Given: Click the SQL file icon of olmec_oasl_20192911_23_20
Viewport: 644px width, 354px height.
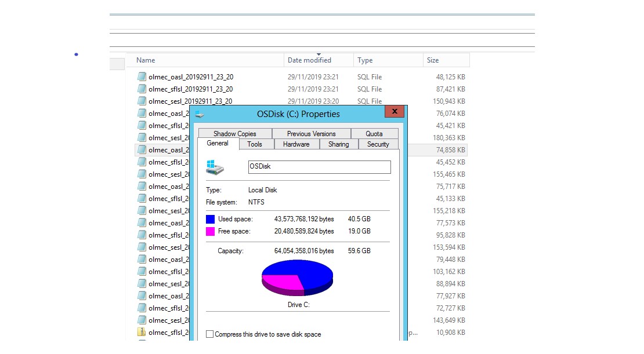Looking at the screenshot, I should click(142, 76).
